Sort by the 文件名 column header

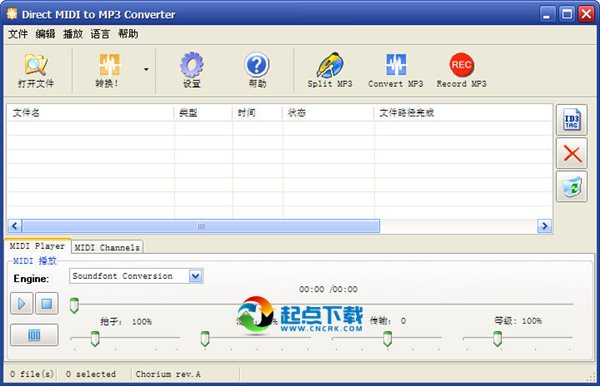click(x=90, y=113)
